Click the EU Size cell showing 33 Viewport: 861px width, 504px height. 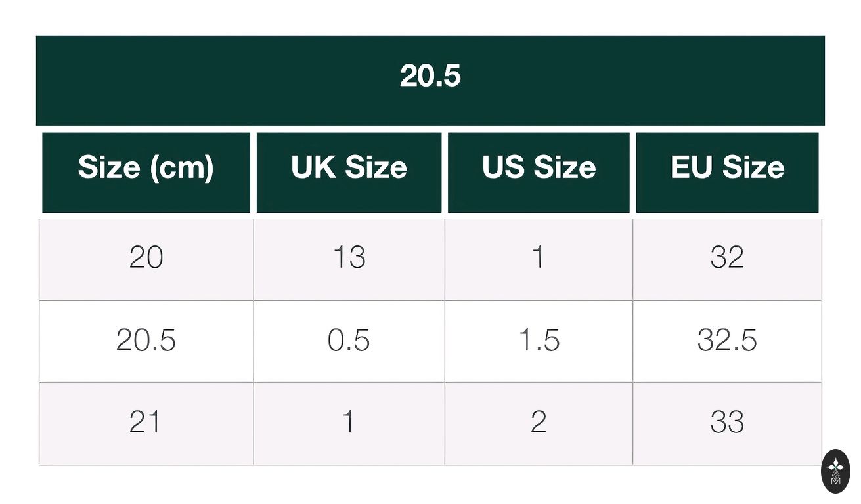[727, 423]
